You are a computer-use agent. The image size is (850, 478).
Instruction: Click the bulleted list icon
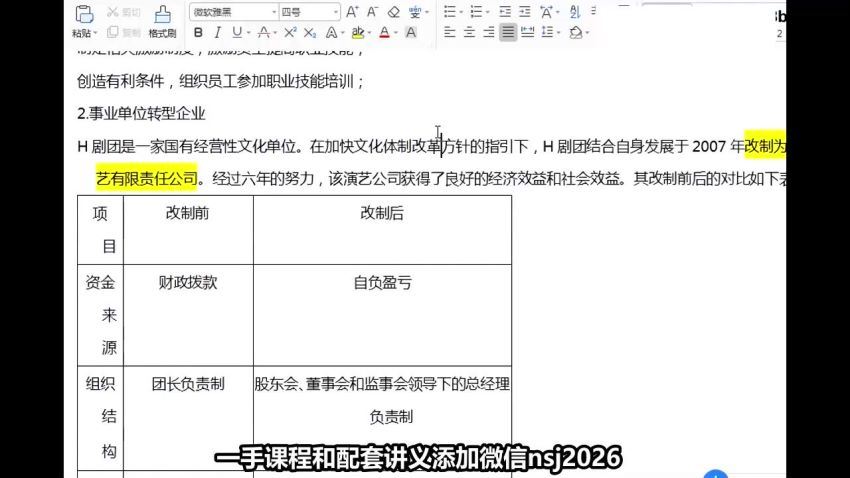(x=449, y=11)
